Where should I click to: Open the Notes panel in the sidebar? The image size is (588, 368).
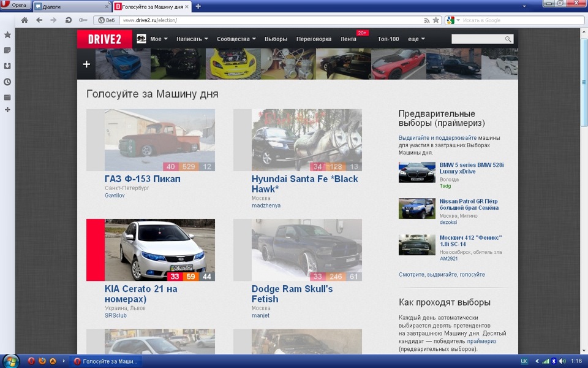(8, 51)
